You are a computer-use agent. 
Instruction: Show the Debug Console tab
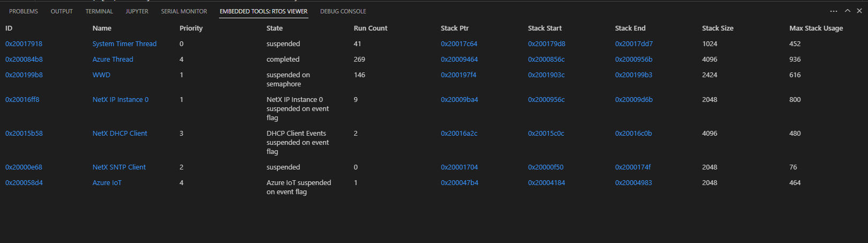tap(343, 11)
